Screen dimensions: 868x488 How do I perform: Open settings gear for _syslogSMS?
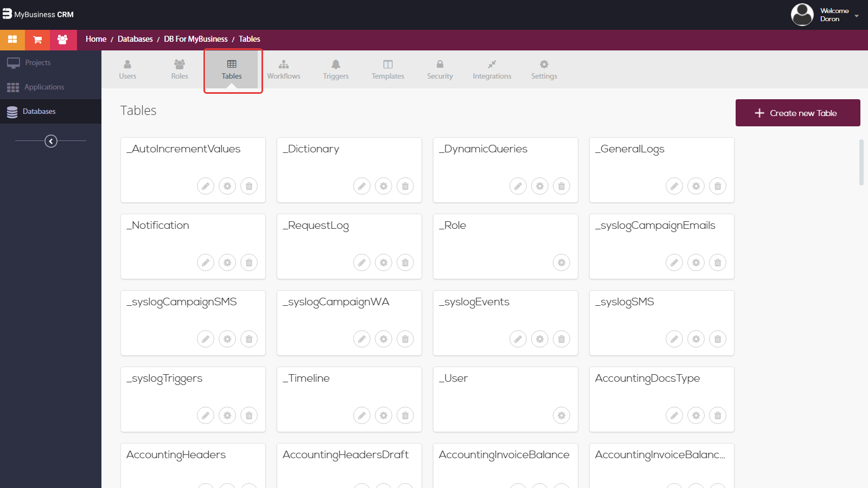pyautogui.click(x=696, y=339)
